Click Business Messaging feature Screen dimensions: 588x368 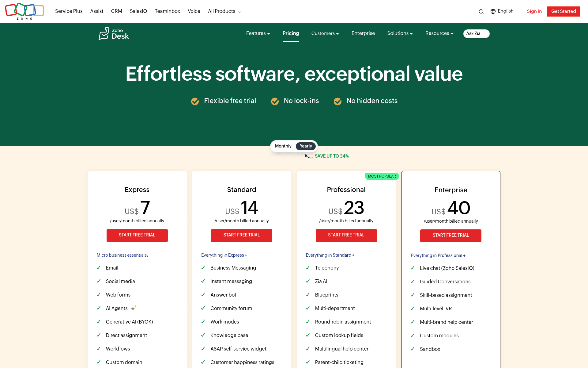233,268
